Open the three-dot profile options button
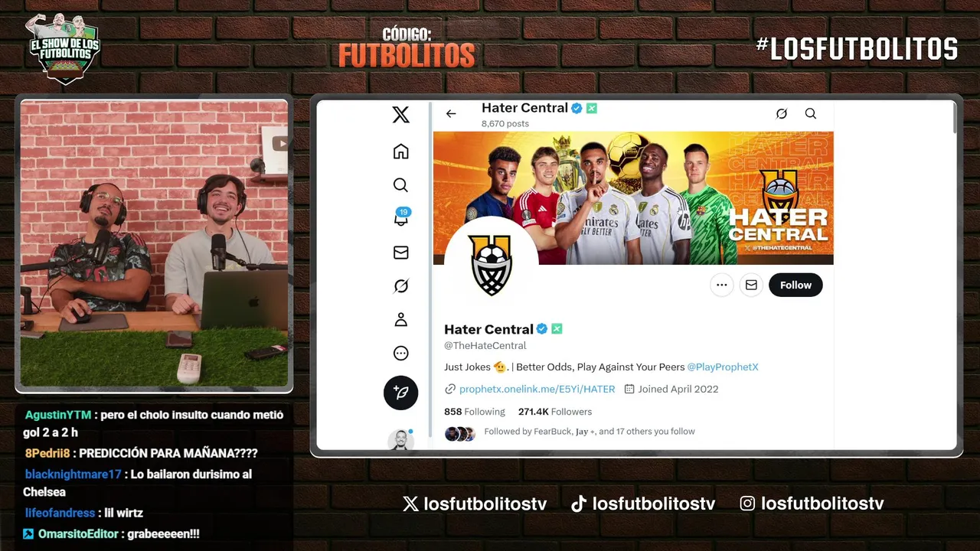Image resolution: width=980 pixels, height=551 pixels. point(721,285)
